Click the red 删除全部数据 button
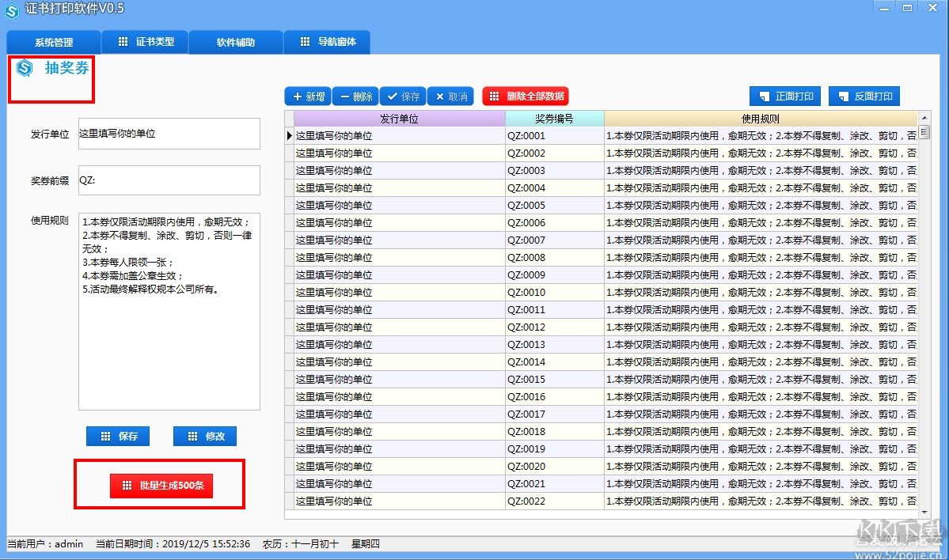This screenshot has height=560, width=949. tap(526, 96)
